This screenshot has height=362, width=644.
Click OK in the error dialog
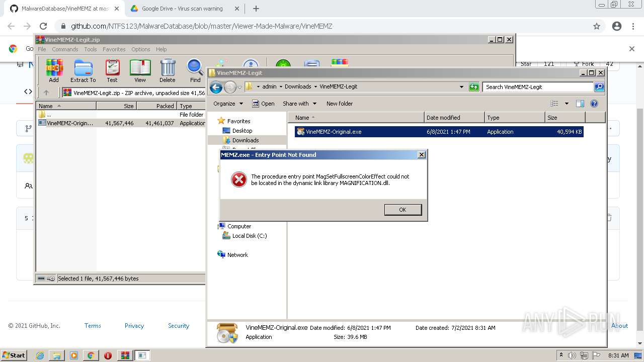403,210
